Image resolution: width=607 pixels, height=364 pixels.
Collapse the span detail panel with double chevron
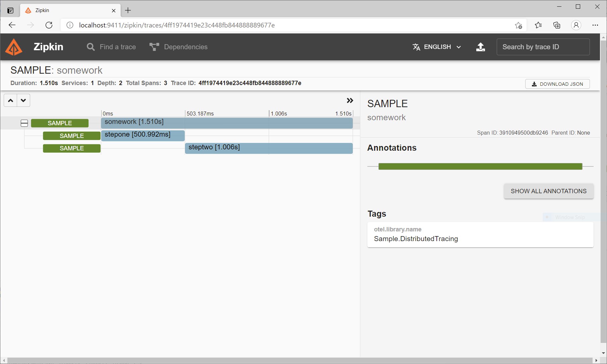[x=350, y=100]
